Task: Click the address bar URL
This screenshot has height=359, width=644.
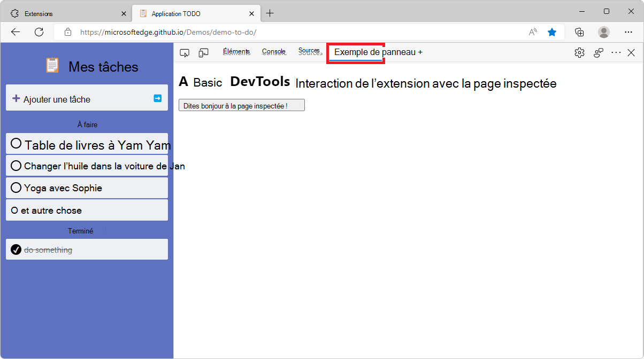Action: [160, 32]
